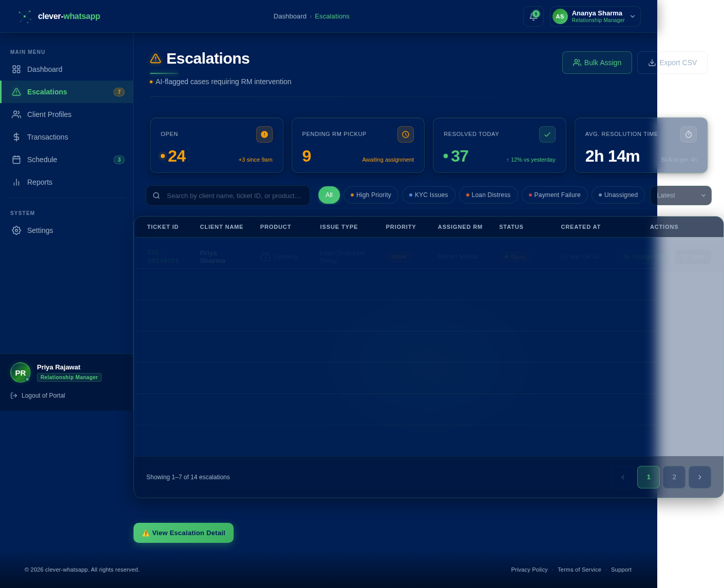This screenshot has height=588, width=724.
Task: Click the Reports bar-chart icon
Action: point(16,182)
